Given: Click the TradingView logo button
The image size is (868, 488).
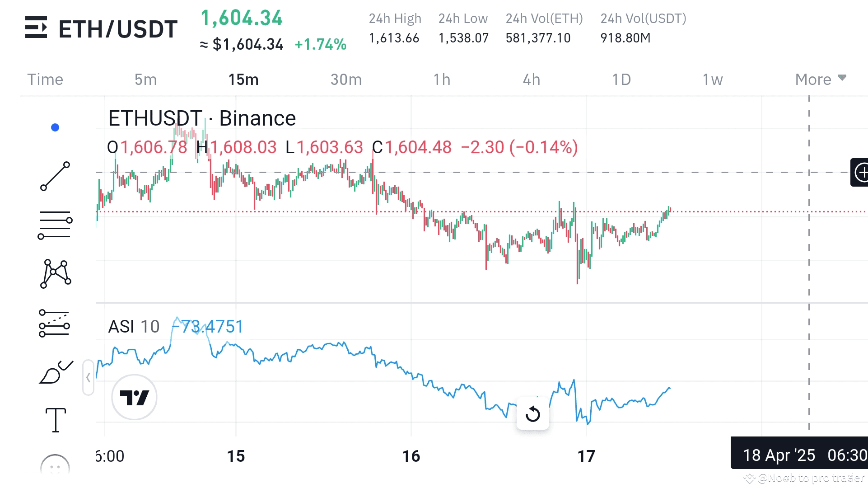Looking at the screenshot, I should coord(134,398).
